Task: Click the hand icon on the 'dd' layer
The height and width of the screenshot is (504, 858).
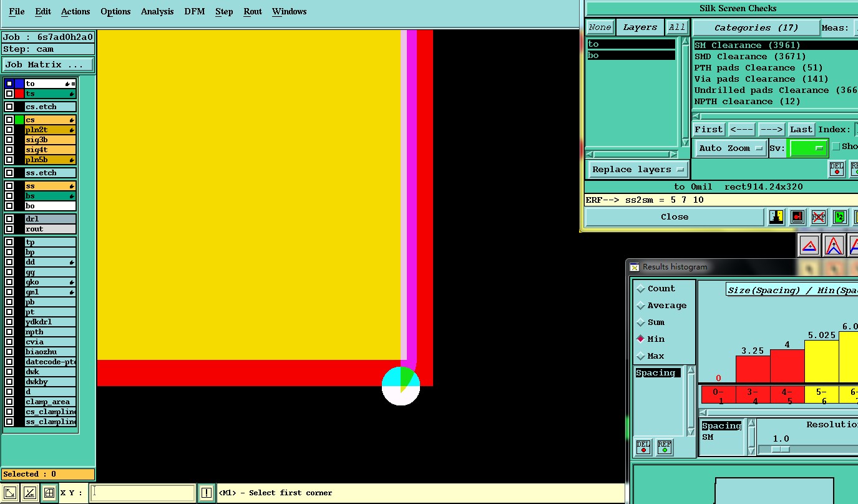Action: [x=72, y=263]
